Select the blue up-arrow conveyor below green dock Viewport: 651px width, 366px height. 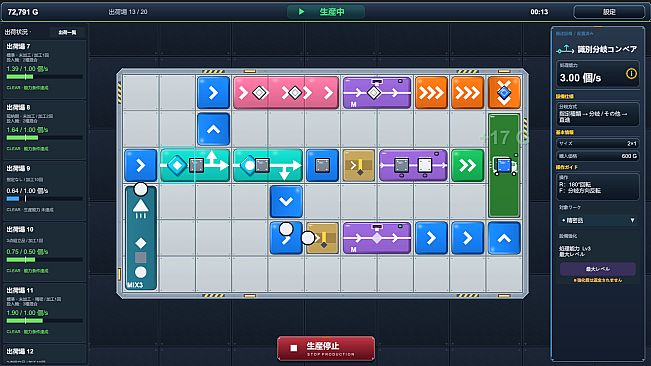[504, 238]
